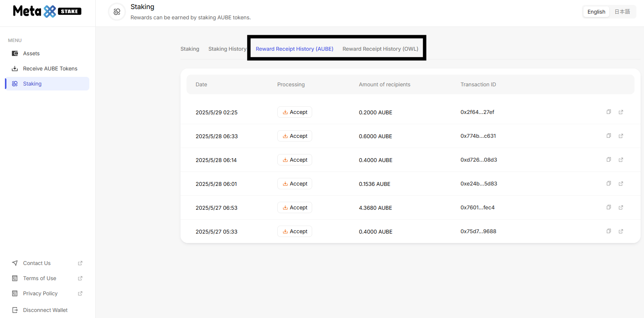Click the Staking header icon

click(x=117, y=12)
